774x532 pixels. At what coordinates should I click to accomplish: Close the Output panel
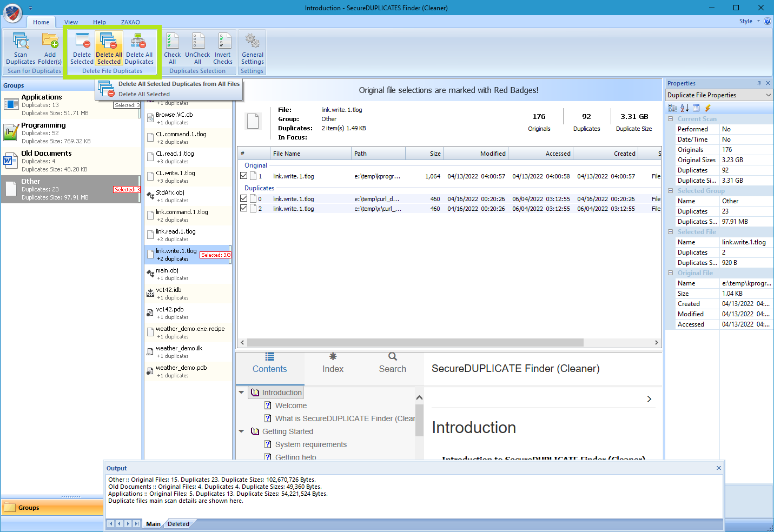(719, 468)
